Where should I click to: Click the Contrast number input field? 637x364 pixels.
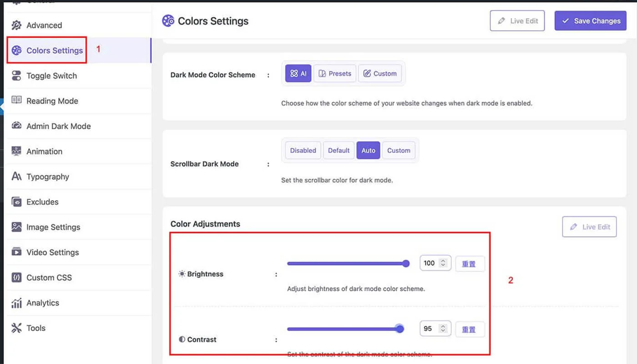click(x=429, y=329)
